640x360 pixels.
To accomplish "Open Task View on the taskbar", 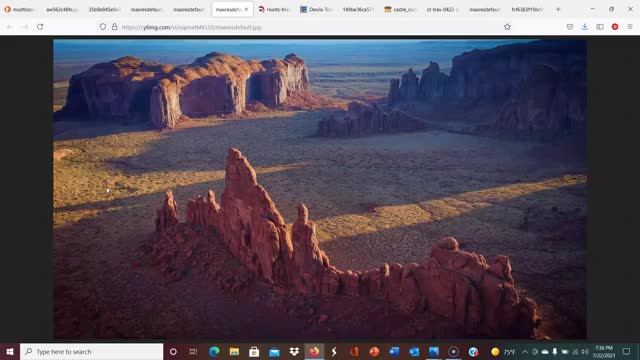I will (193, 351).
